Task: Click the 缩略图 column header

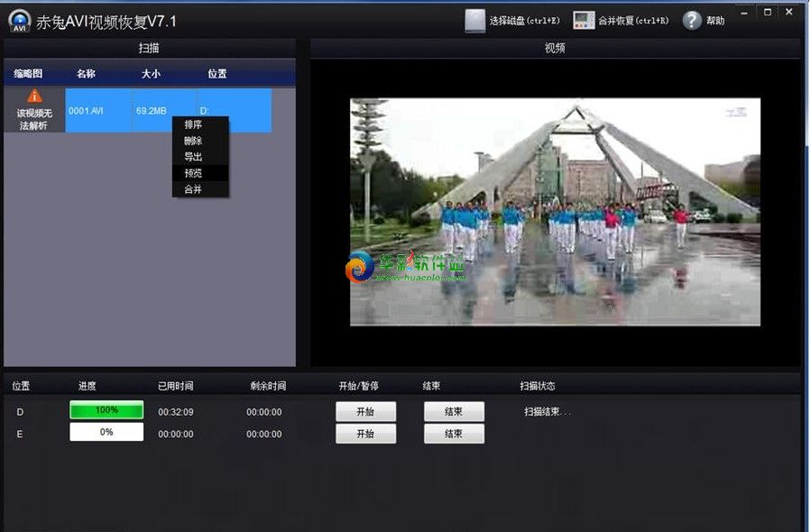Action: [x=28, y=74]
